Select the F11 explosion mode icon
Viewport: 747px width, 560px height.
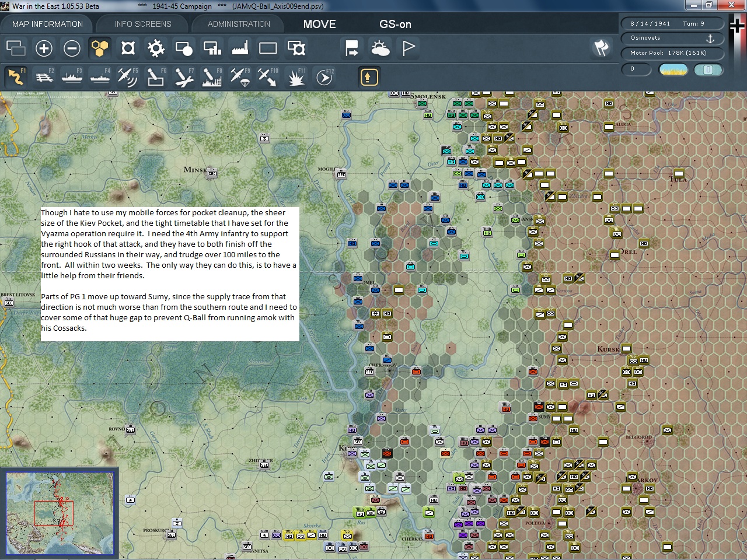click(296, 77)
